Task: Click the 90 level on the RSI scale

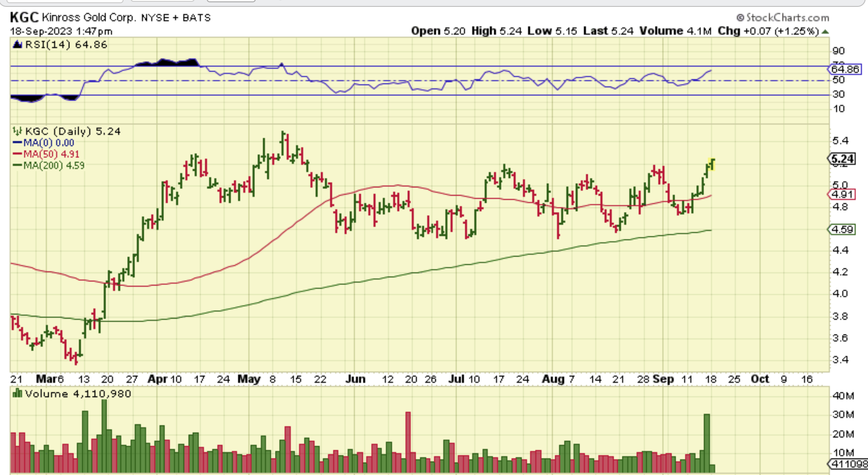Action: 839,50
